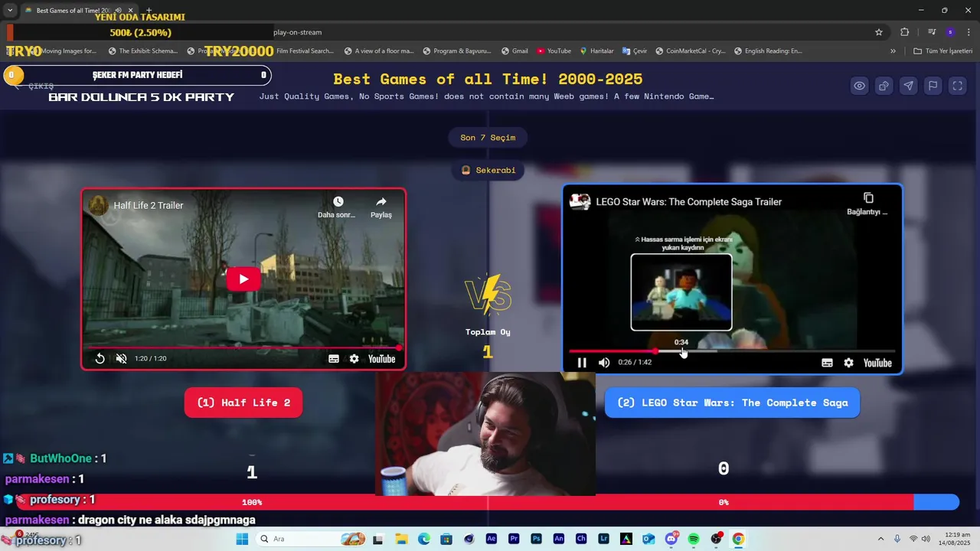Image resolution: width=980 pixels, height=551 pixels.
Task: Click the ÇIKIŞ back button
Action: click(34, 86)
